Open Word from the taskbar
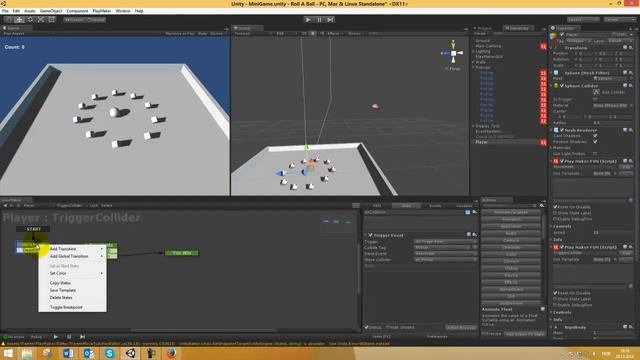Image resolution: width=640 pixels, height=360 pixels. point(68,353)
